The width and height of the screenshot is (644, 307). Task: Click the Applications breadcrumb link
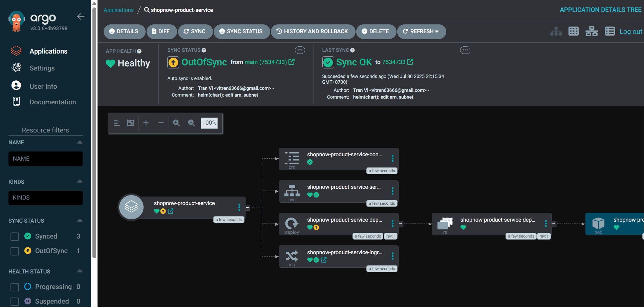(x=119, y=10)
